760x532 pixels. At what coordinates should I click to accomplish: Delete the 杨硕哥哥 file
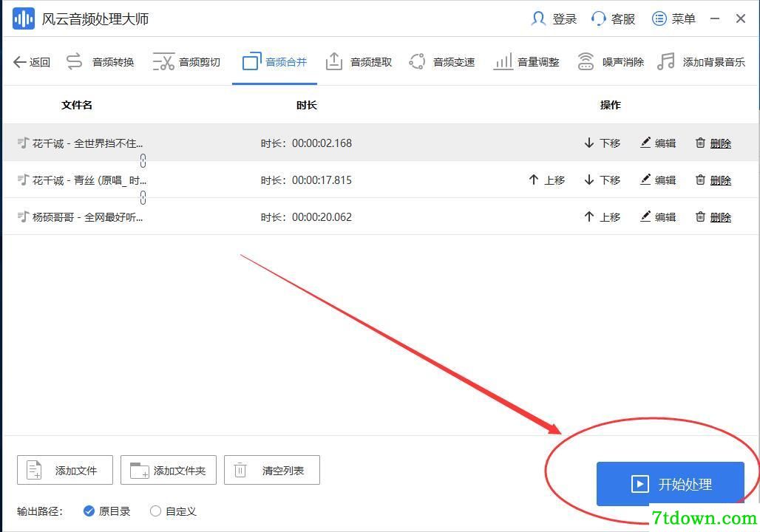pyautogui.click(x=713, y=216)
